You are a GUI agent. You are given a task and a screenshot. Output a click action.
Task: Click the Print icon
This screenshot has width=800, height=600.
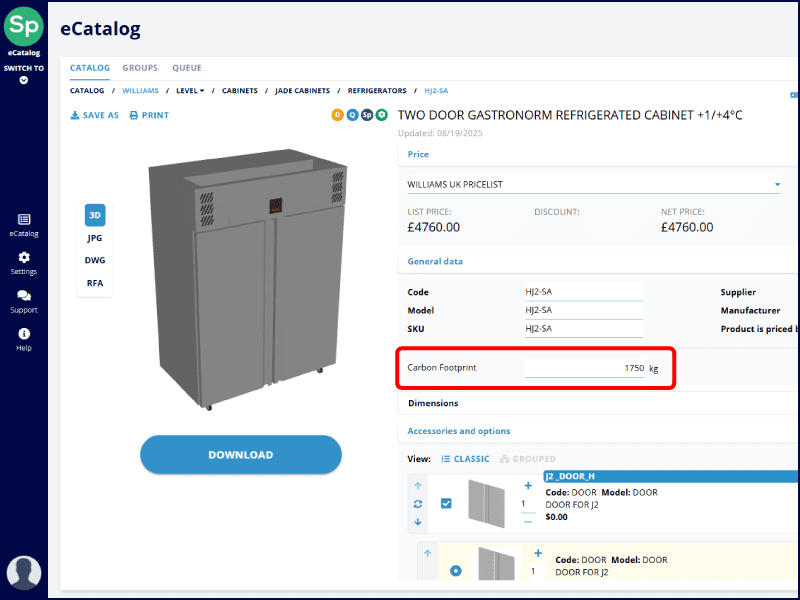(134, 116)
